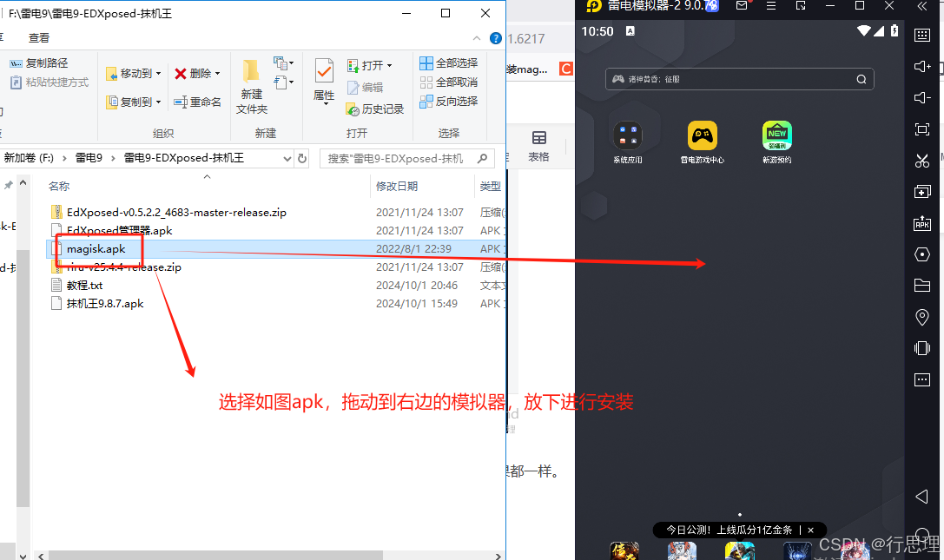Click the Explorer search box
This screenshot has height=560, width=944.
pyautogui.click(x=407, y=158)
